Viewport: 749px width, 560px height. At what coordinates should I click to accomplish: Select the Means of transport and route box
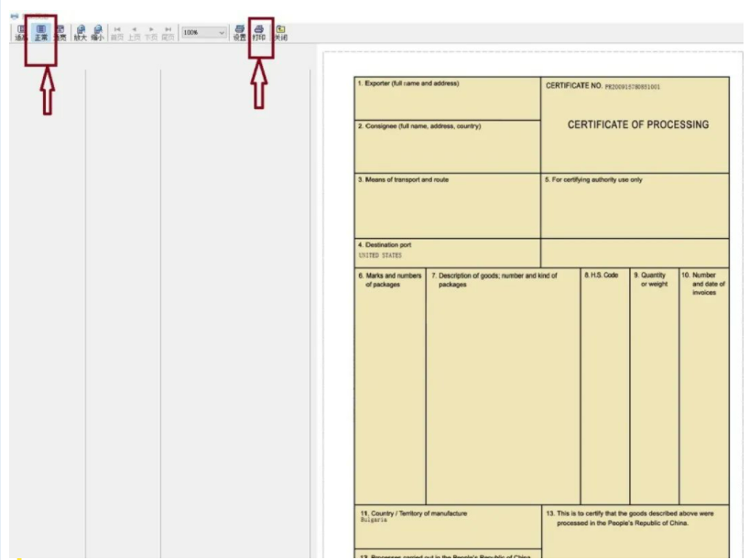pyautogui.click(x=447, y=206)
